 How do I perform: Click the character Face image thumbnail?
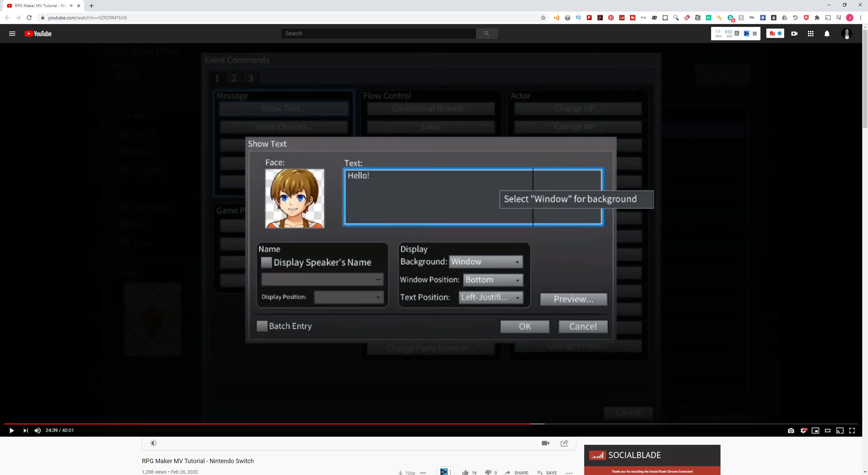(x=295, y=198)
